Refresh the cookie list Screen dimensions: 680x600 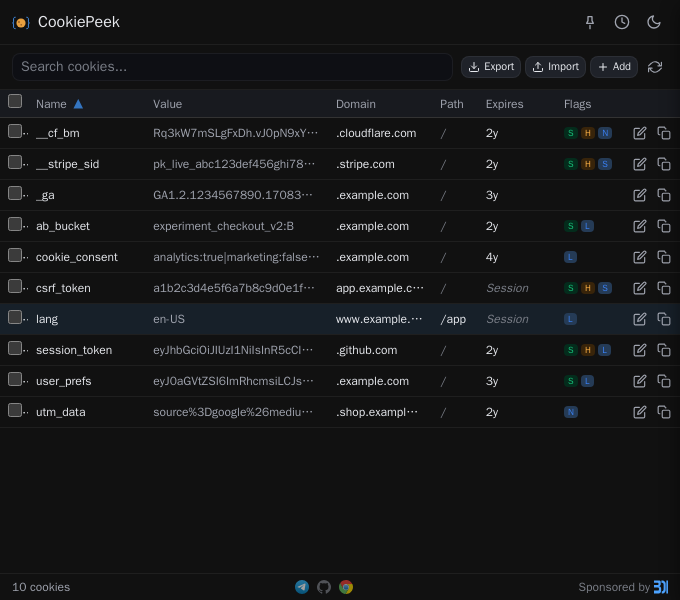655,67
